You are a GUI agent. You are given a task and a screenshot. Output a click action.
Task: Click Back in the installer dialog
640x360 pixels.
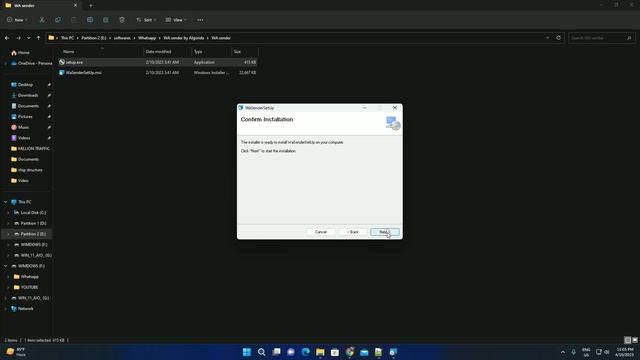coord(353,232)
